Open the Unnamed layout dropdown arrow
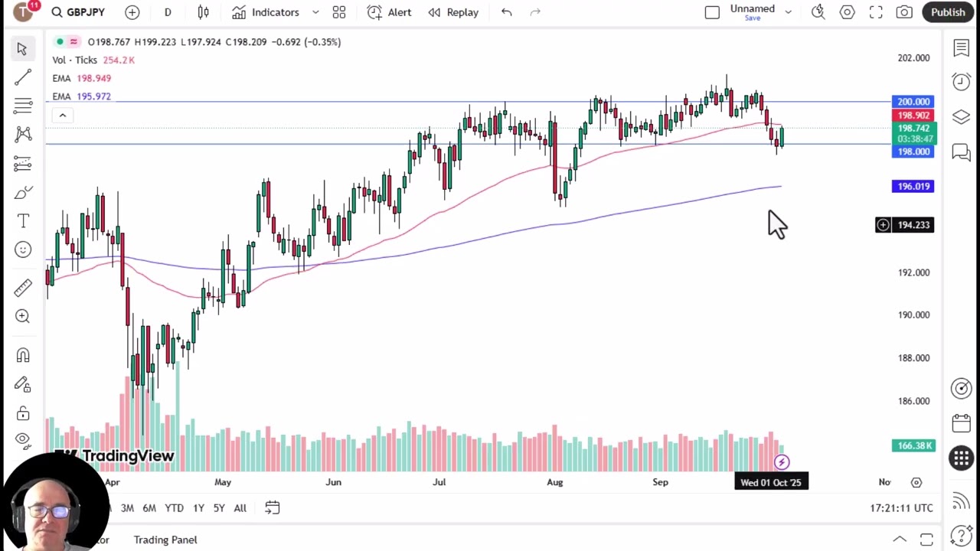The height and width of the screenshot is (551, 980). pyautogui.click(x=788, y=12)
